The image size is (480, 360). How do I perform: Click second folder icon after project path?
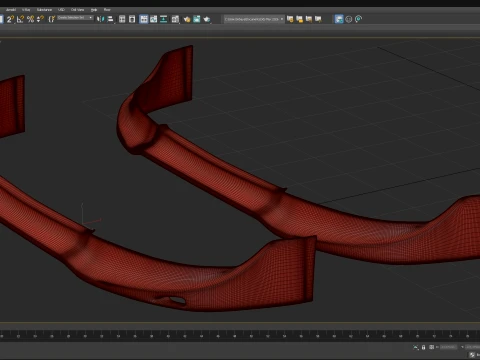pos(299,19)
